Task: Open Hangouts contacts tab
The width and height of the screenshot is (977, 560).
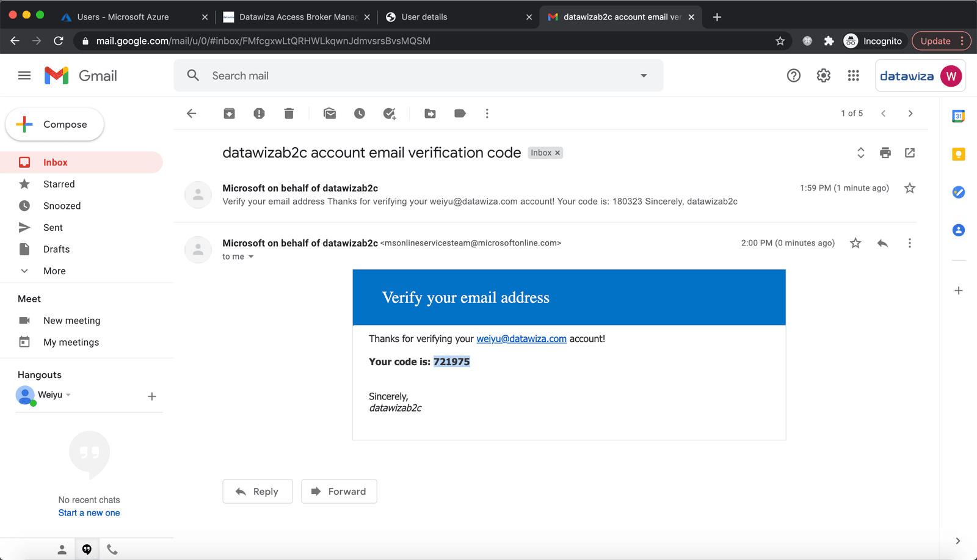Action: [x=62, y=550]
